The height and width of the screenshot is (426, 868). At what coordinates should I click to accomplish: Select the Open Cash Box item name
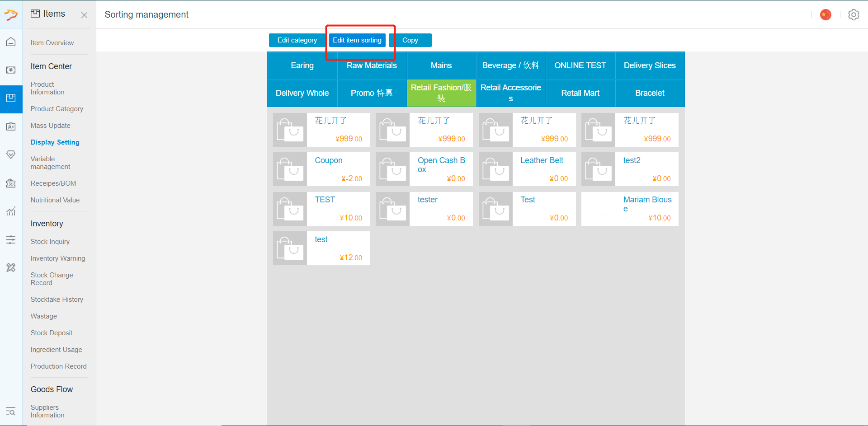tap(441, 165)
